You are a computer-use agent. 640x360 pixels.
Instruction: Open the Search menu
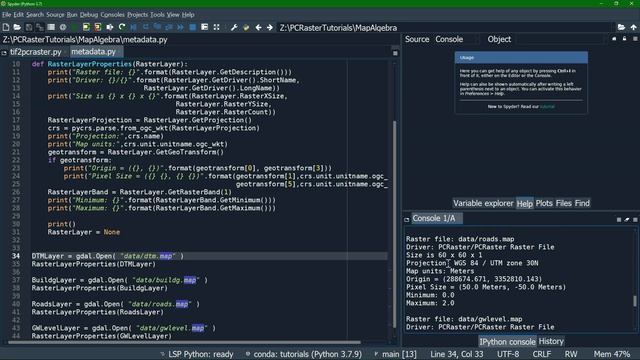click(x=35, y=15)
